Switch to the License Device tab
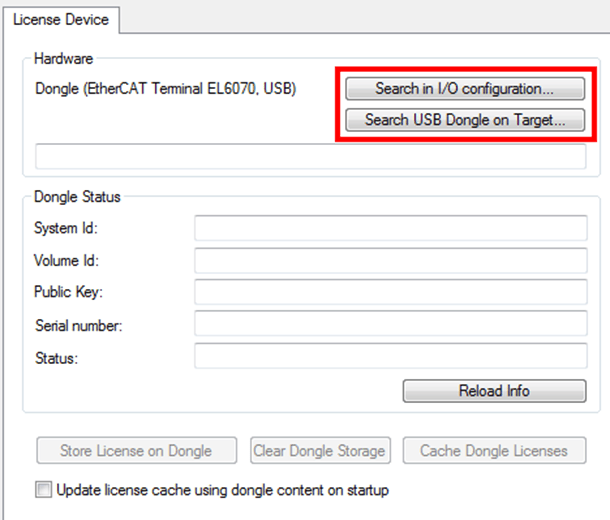Viewport: 610px width, 520px height. coord(61,18)
